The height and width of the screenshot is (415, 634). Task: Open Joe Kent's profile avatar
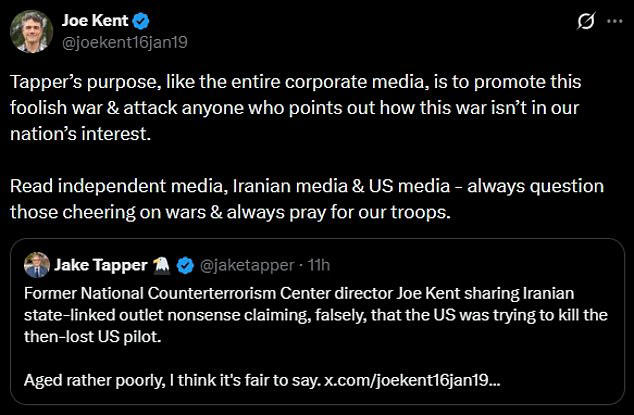31,31
